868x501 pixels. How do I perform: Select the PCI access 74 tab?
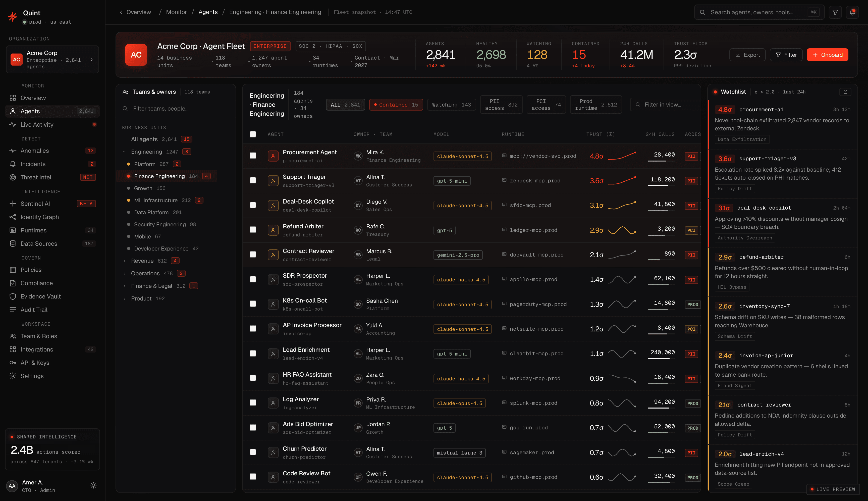[546, 105]
